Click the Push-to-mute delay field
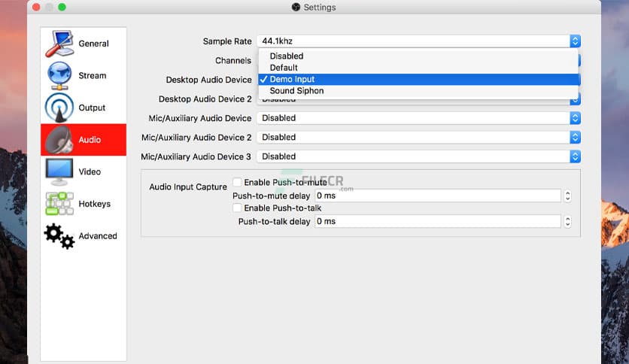The image size is (629, 364). pos(437,196)
